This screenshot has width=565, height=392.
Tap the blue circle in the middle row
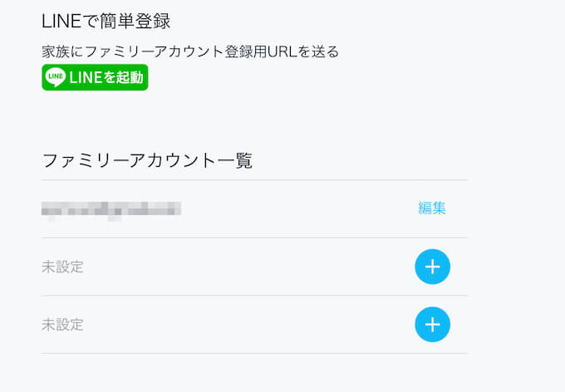coord(432,267)
